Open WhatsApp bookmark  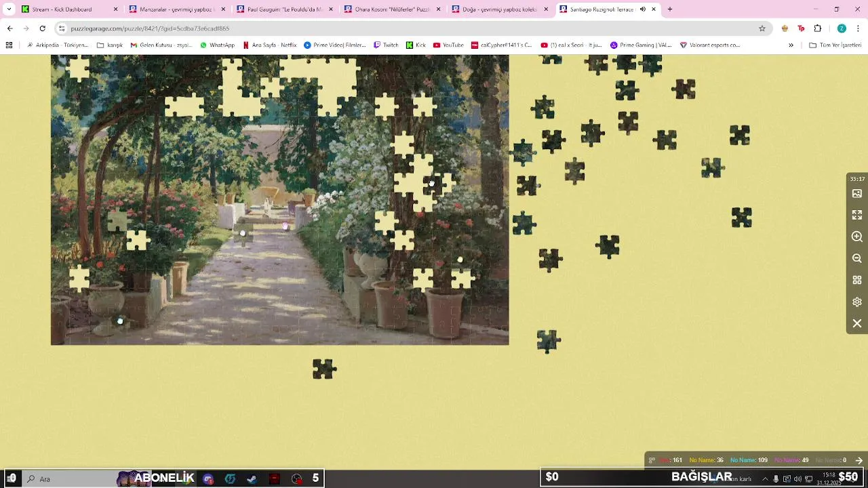[x=217, y=45]
